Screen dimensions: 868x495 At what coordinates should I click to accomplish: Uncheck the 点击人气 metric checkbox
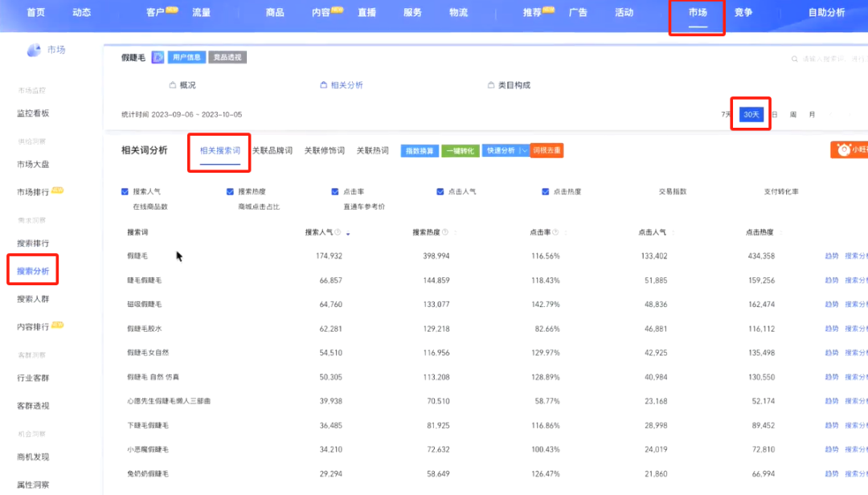click(x=440, y=191)
